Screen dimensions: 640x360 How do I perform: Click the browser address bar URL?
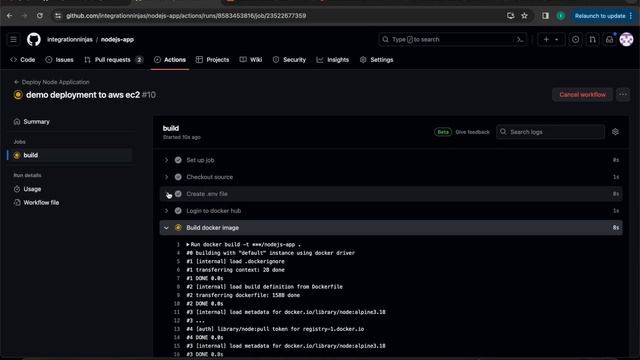(186, 16)
